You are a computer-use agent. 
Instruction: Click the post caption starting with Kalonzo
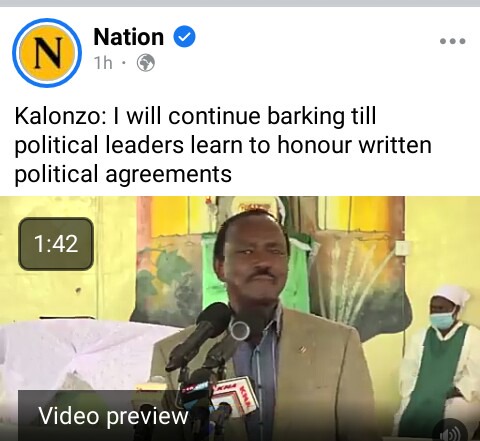(223, 145)
